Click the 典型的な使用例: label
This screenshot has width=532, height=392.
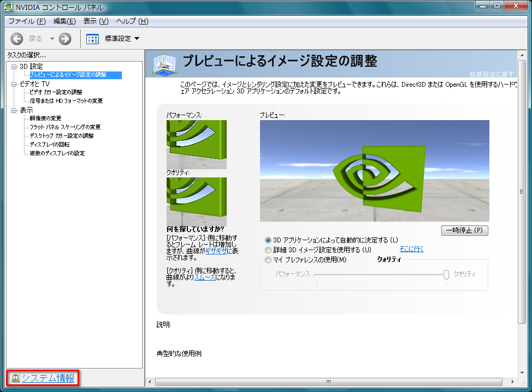[x=180, y=354]
